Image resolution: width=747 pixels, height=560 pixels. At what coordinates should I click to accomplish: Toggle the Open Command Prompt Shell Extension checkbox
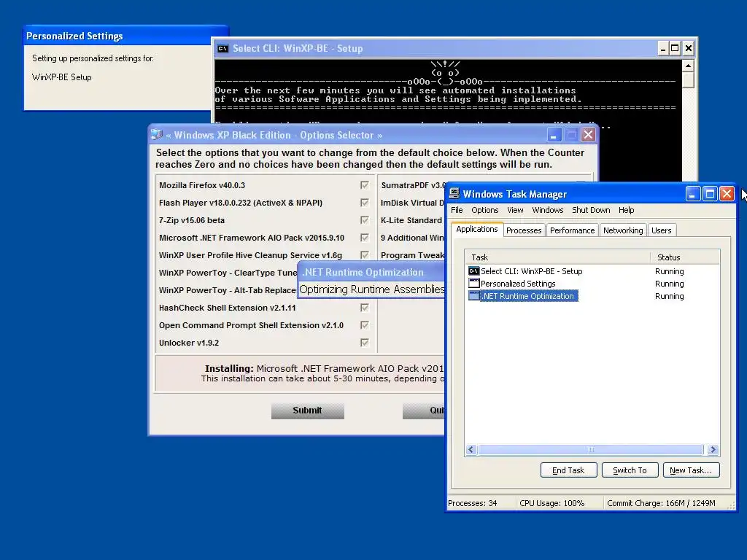point(365,325)
